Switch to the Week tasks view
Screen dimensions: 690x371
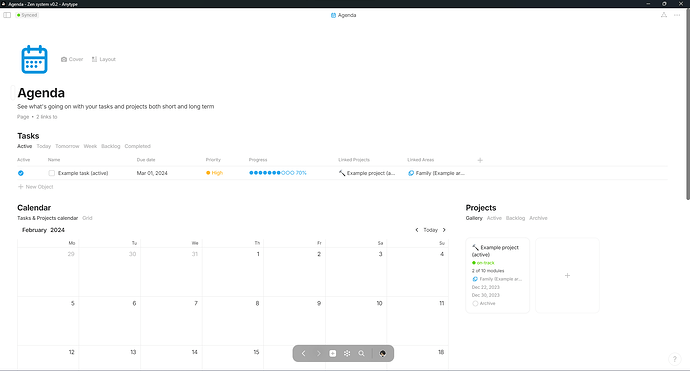tap(90, 146)
